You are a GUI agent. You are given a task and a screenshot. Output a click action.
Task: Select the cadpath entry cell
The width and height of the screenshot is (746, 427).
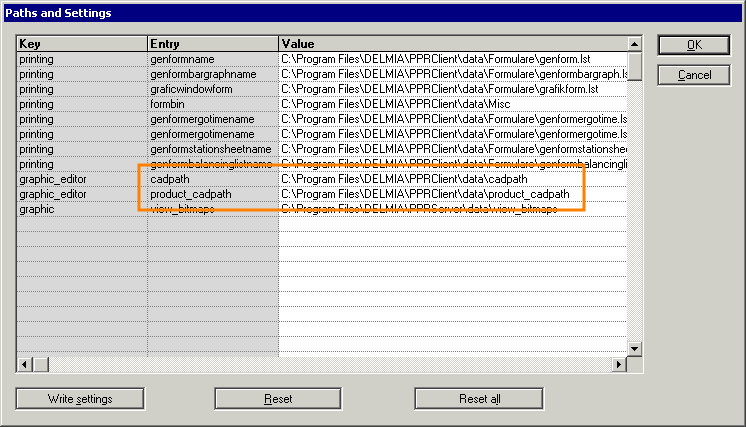point(212,179)
